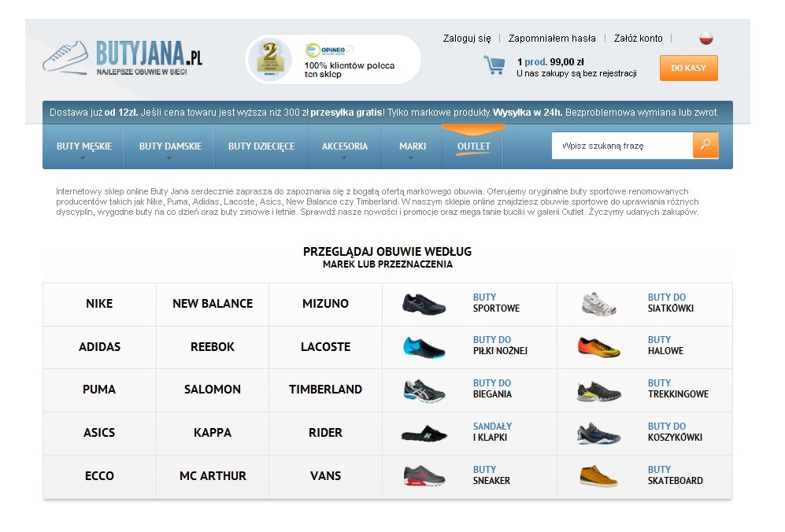
Task: Select the Vans brand
Action: pos(325,475)
